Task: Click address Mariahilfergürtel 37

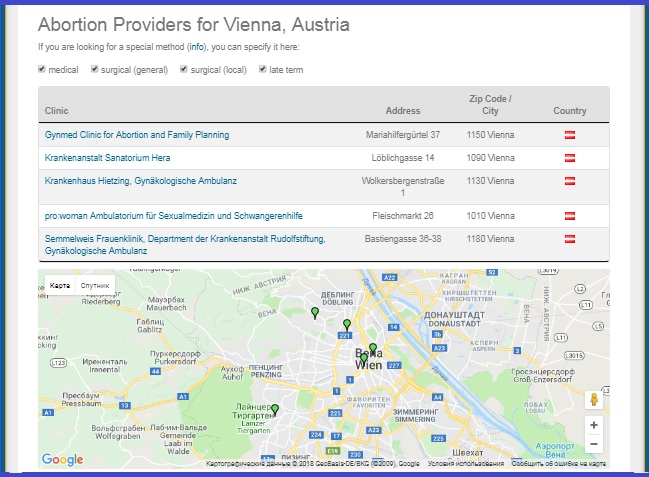Action: coord(403,135)
